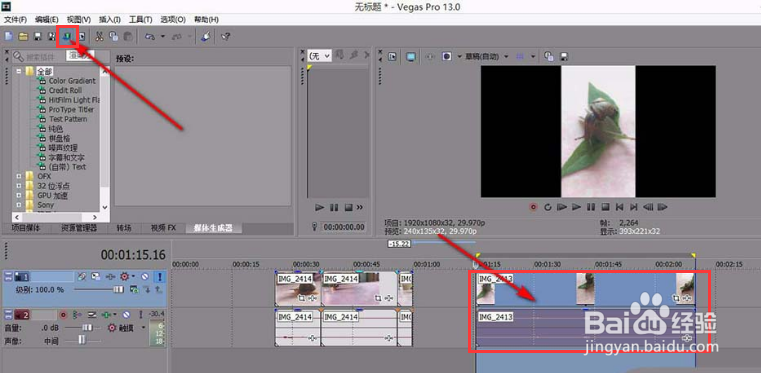Switch to 资源管理器 tab
761x373 pixels.
tap(79, 228)
